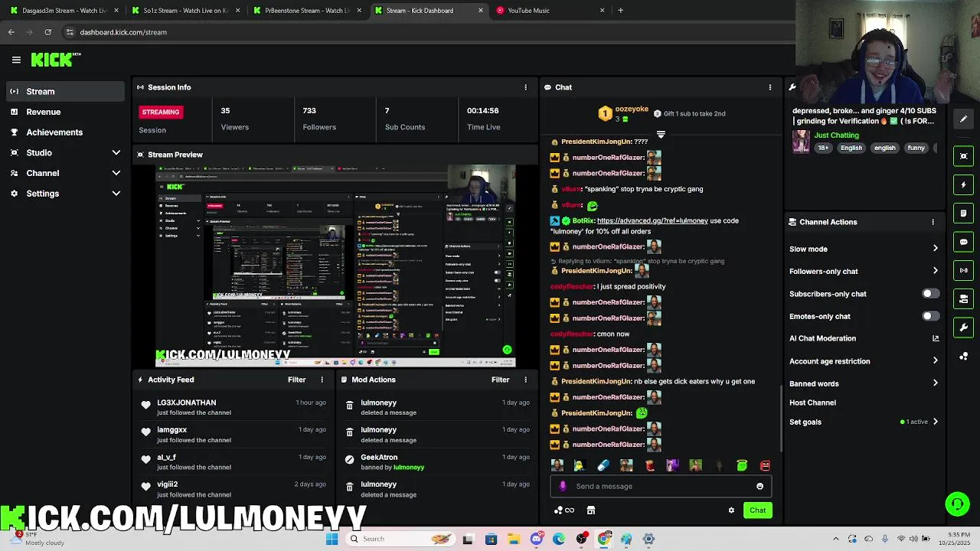Switch to PrBeenstone Stream browser tab
980x551 pixels.
306,11
